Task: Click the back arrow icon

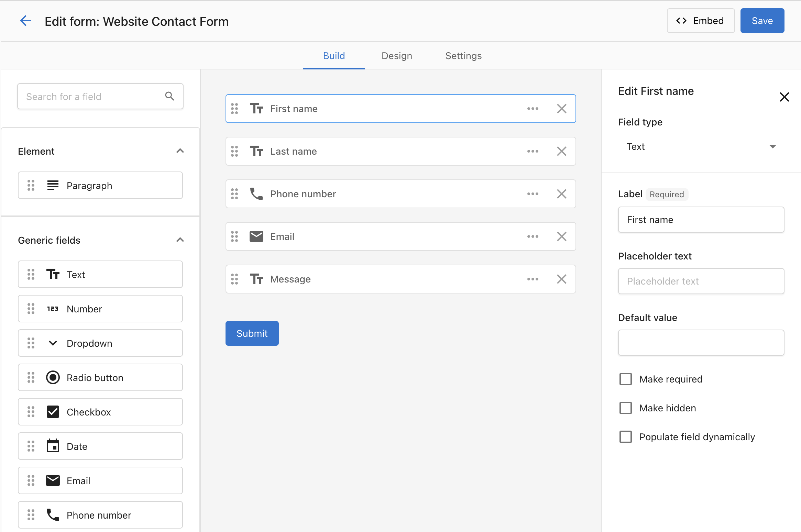Action: coord(25,21)
